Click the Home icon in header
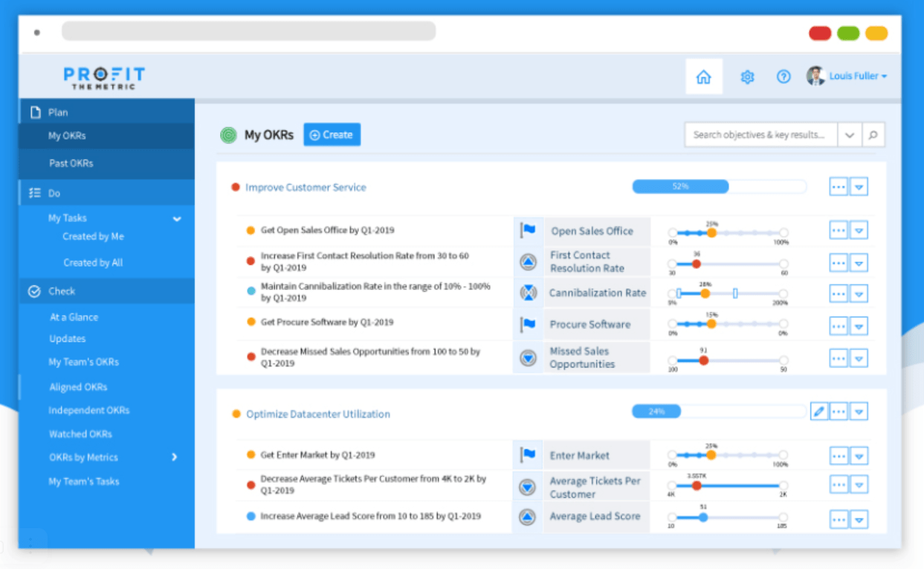 [x=703, y=77]
